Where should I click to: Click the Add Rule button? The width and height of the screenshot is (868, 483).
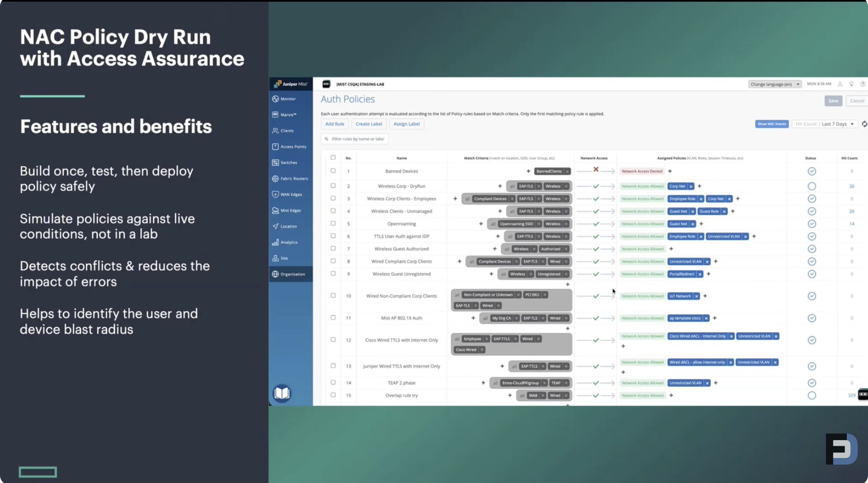pos(335,124)
